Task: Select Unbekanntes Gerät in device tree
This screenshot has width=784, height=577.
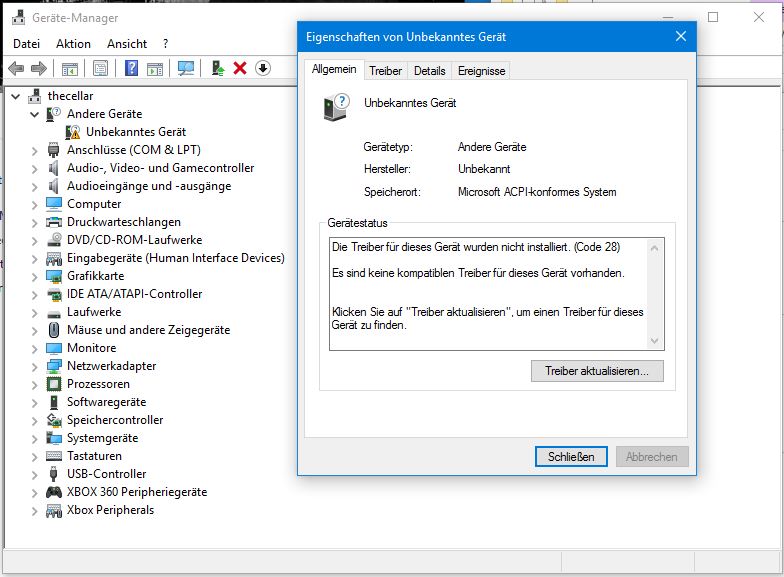Action: (x=136, y=132)
